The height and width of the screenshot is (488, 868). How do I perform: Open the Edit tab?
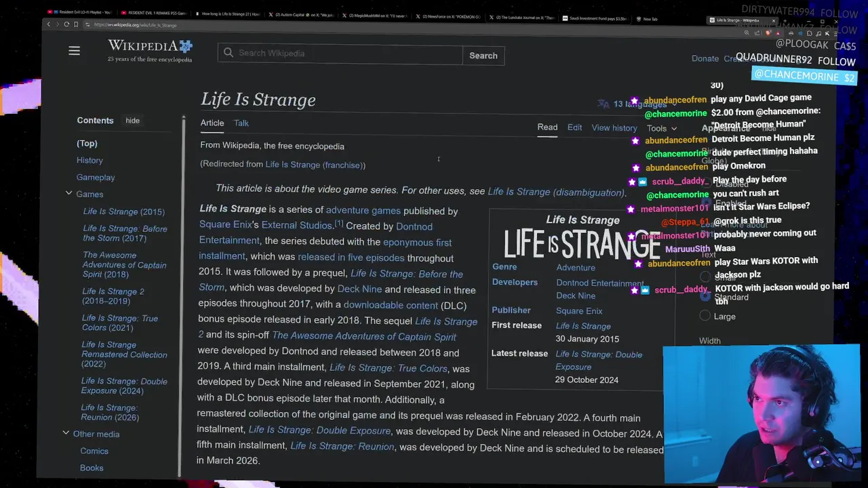tap(574, 127)
